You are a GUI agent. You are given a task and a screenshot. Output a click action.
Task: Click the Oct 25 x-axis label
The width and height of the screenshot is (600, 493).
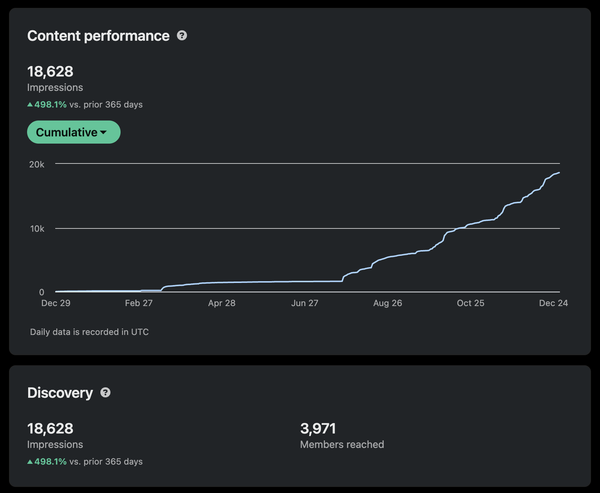(470, 302)
